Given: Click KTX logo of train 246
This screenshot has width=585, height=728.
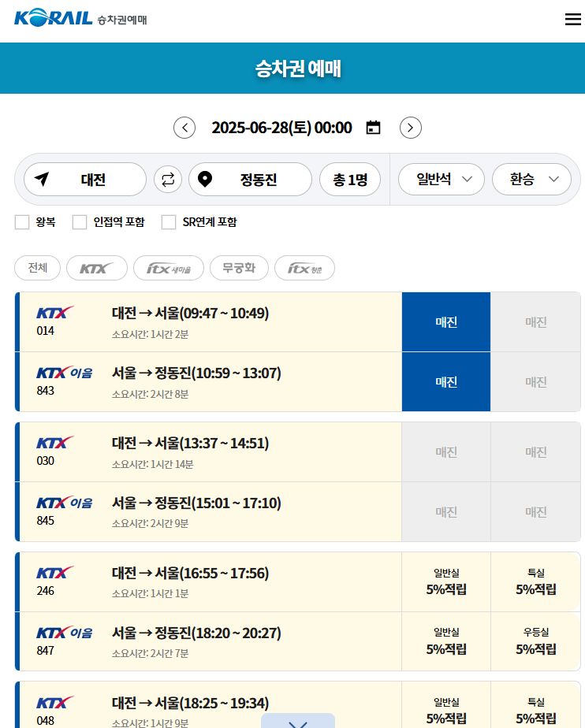Looking at the screenshot, I should tap(55, 573).
